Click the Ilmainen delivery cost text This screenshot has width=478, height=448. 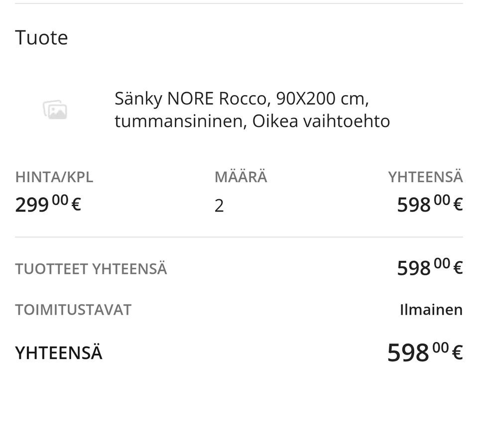click(x=431, y=310)
